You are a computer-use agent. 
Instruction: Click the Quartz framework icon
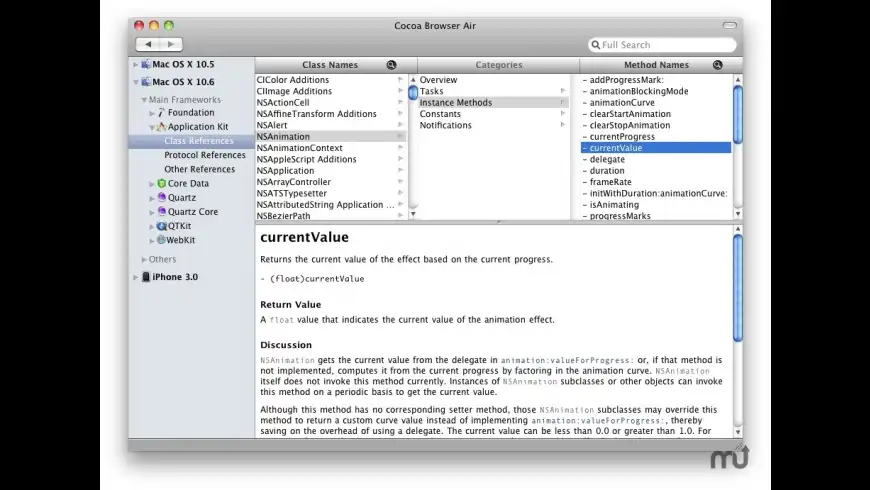161,197
